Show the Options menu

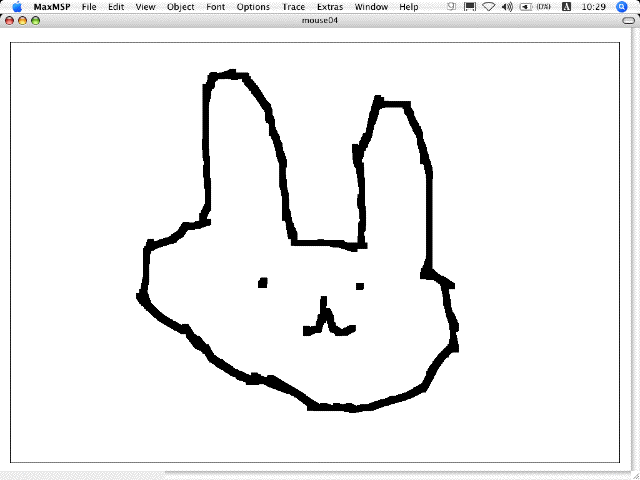coord(253,7)
